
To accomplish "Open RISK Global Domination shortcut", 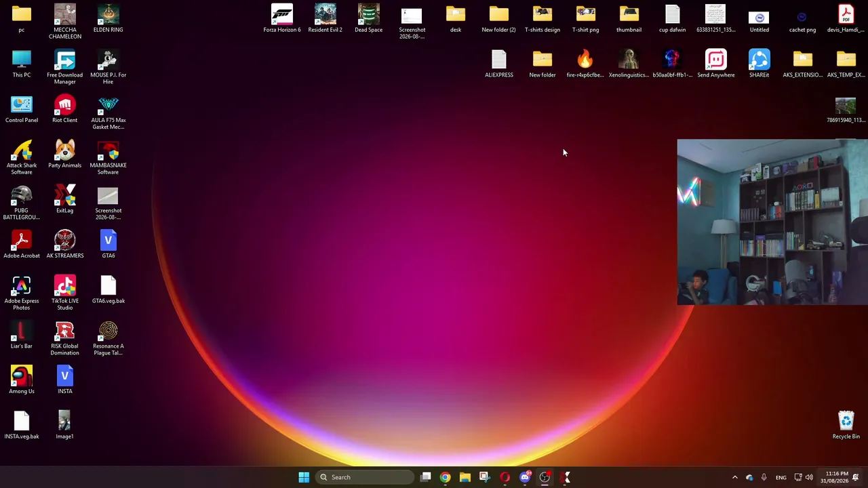I will pyautogui.click(x=65, y=338).
